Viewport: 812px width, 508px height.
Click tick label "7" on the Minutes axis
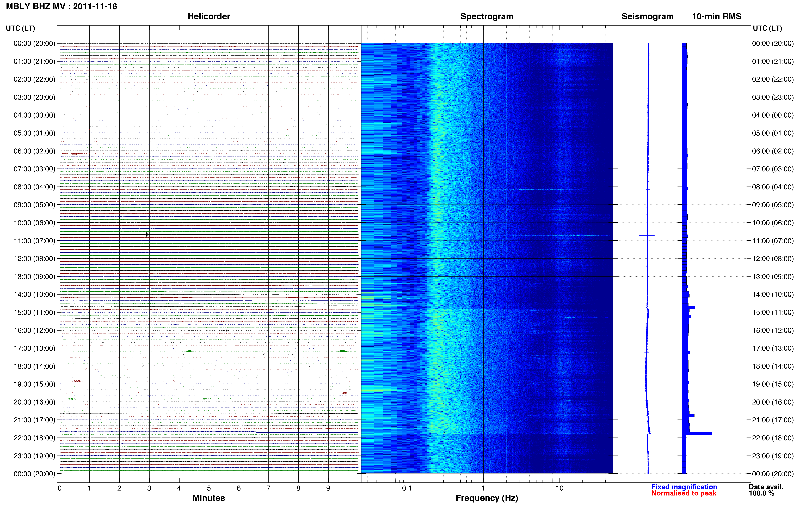pyautogui.click(x=268, y=488)
